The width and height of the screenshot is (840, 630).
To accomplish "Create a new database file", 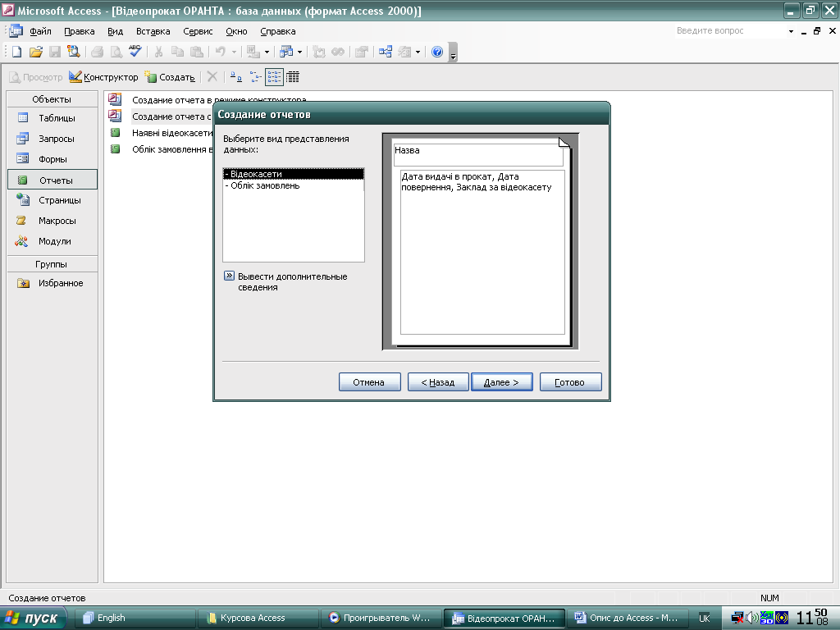I will pyautogui.click(x=16, y=52).
